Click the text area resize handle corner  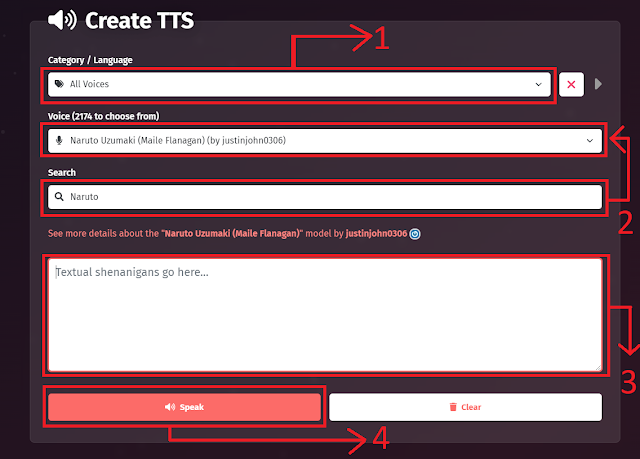[x=598, y=367]
